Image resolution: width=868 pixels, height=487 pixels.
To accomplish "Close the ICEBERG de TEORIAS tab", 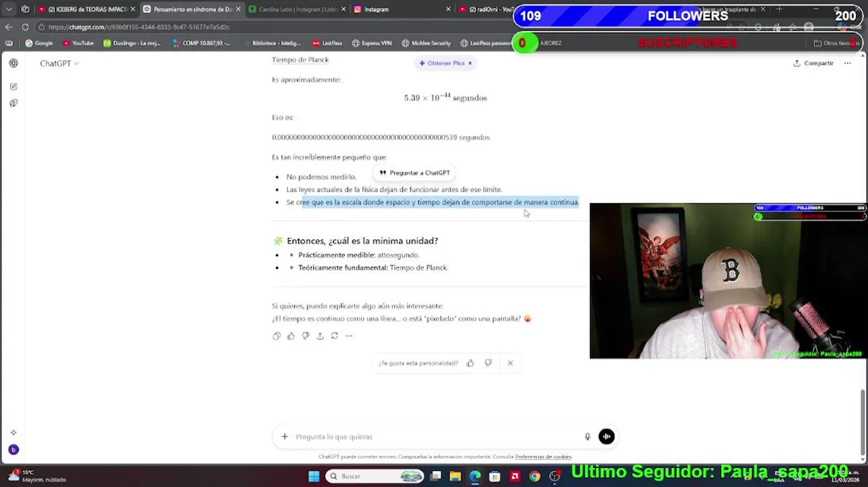I will (132, 9).
